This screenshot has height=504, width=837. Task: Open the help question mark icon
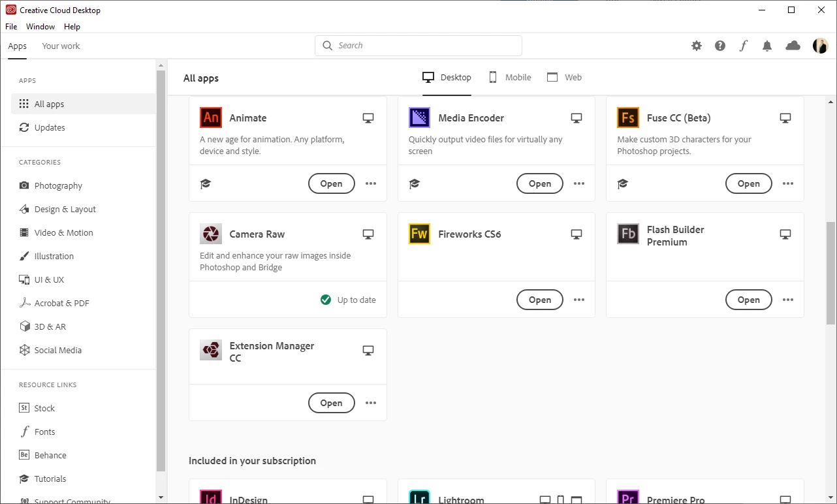[719, 46]
